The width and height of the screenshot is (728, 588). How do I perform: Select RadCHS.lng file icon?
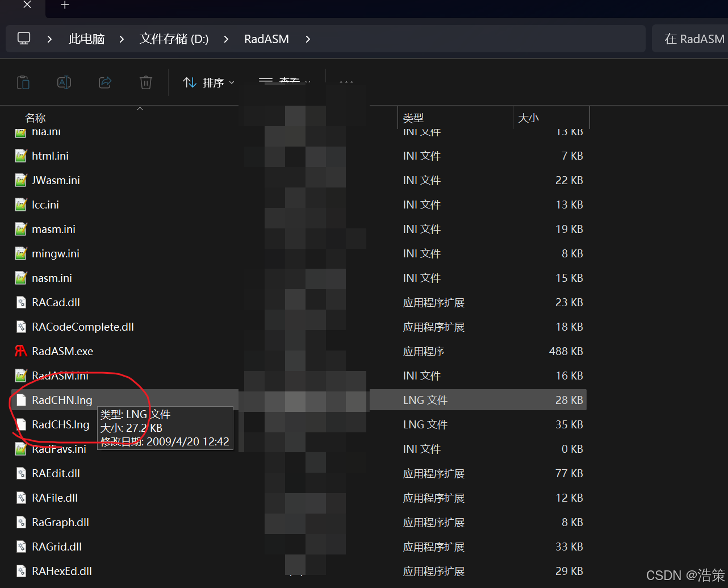pyautogui.click(x=21, y=424)
